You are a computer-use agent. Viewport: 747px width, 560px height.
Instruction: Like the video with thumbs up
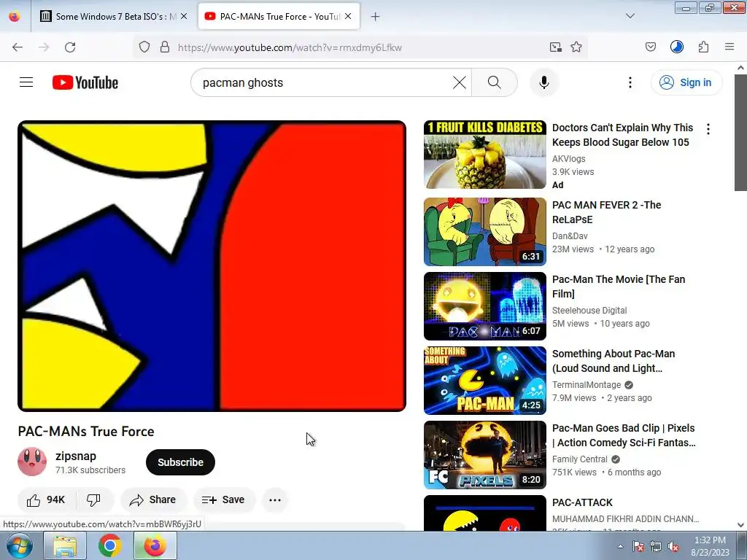pos(46,499)
